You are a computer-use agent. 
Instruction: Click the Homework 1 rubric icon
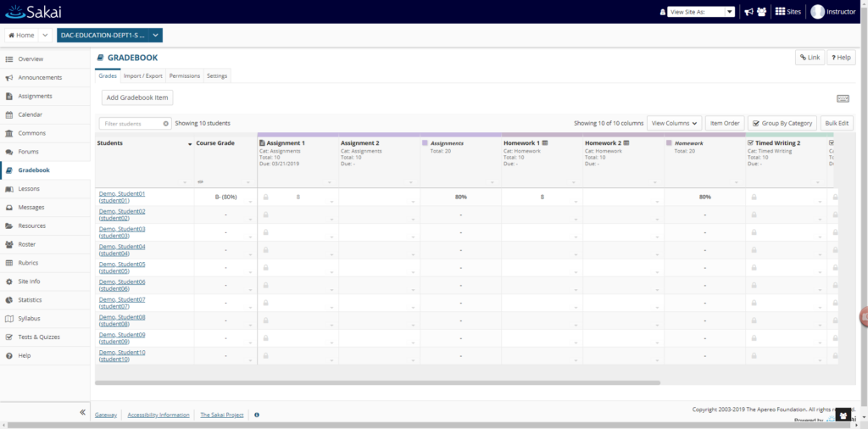tap(545, 142)
